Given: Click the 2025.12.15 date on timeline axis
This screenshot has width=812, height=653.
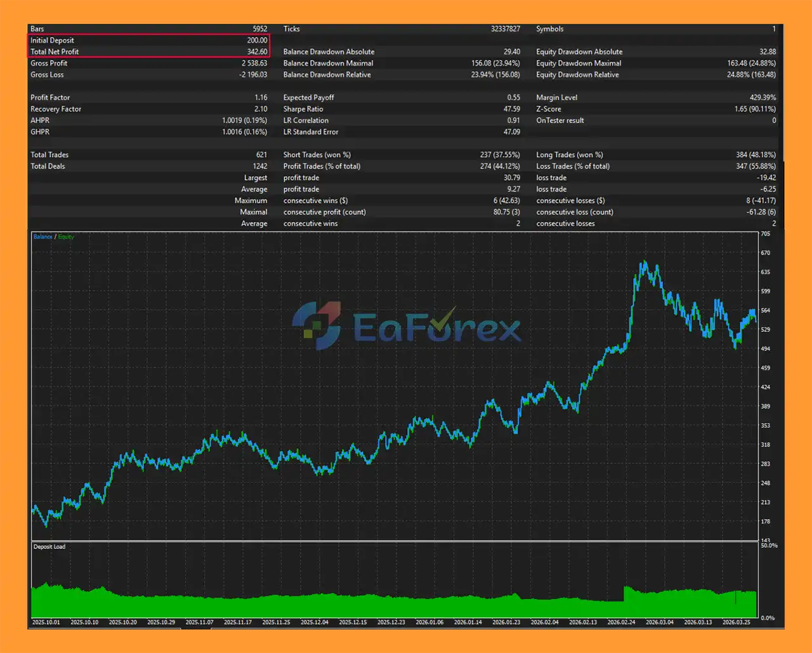Looking at the screenshot, I should 353,622.
